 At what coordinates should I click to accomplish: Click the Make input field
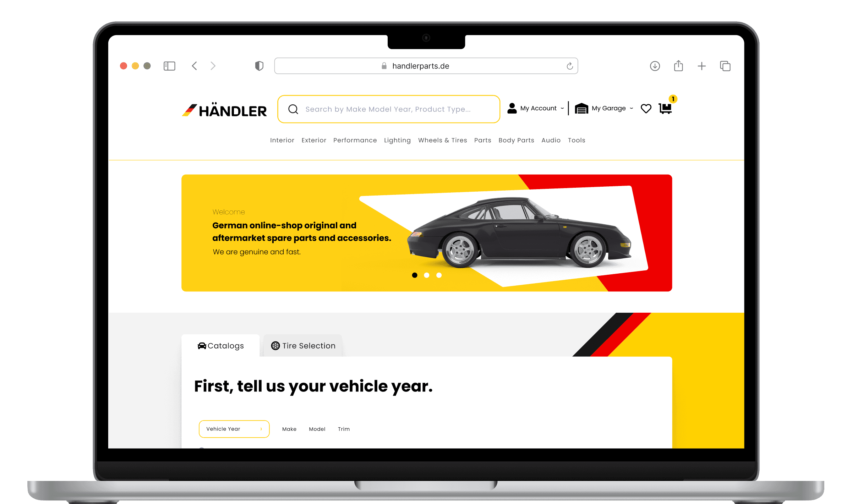290,428
